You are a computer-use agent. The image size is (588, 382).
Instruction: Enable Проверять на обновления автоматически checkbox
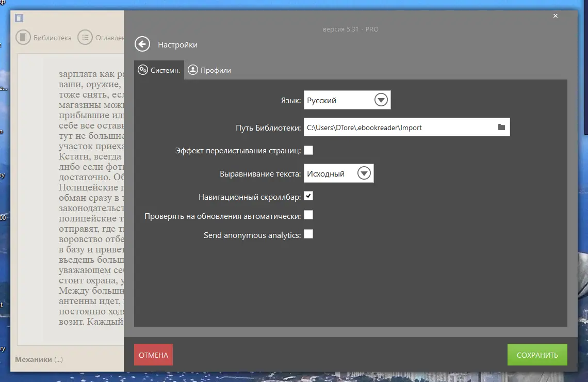(308, 215)
